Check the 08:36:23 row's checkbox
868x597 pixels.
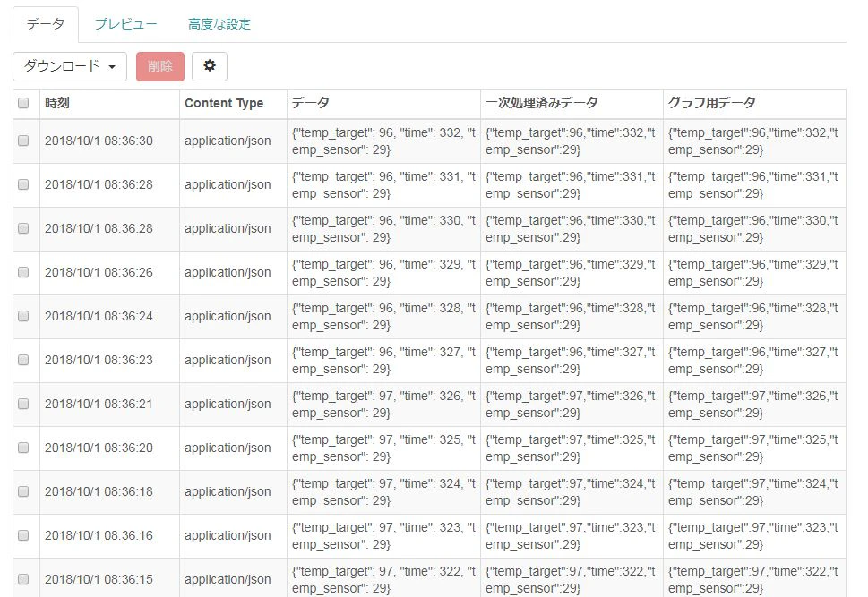23,360
